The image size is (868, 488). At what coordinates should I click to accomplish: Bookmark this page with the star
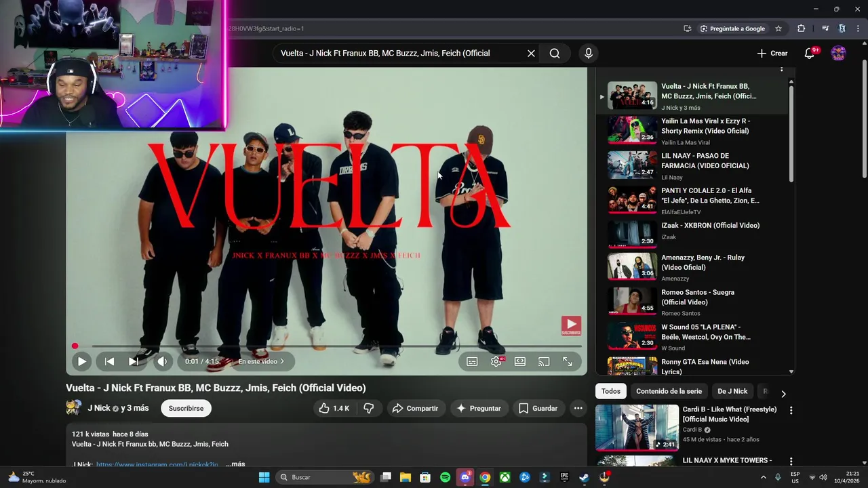point(778,28)
